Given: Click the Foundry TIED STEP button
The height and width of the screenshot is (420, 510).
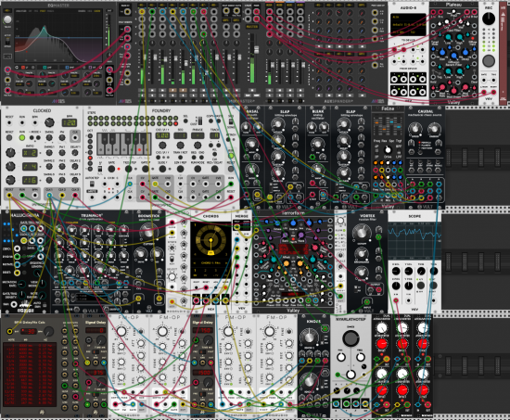Looking at the screenshot, I should (129, 169).
